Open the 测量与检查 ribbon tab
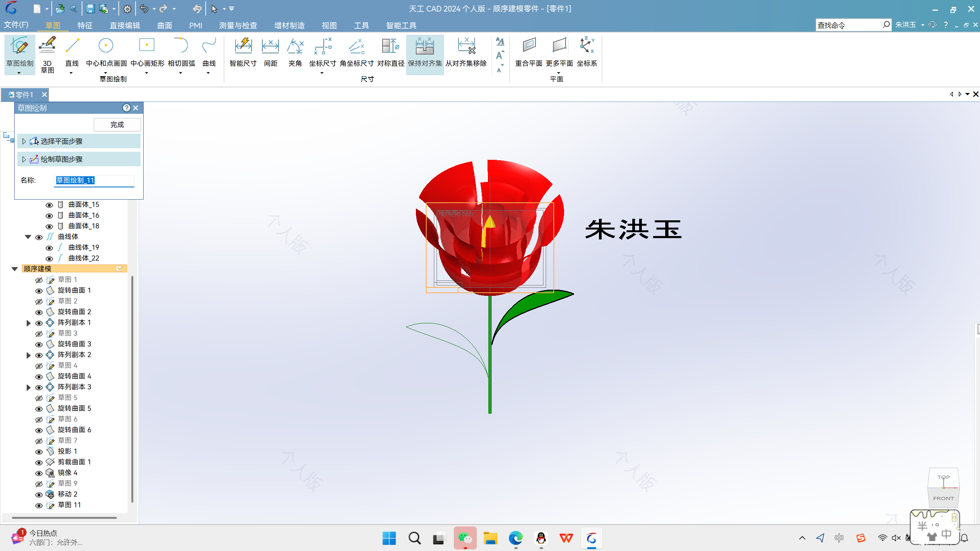The height and width of the screenshot is (551, 980). click(238, 25)
